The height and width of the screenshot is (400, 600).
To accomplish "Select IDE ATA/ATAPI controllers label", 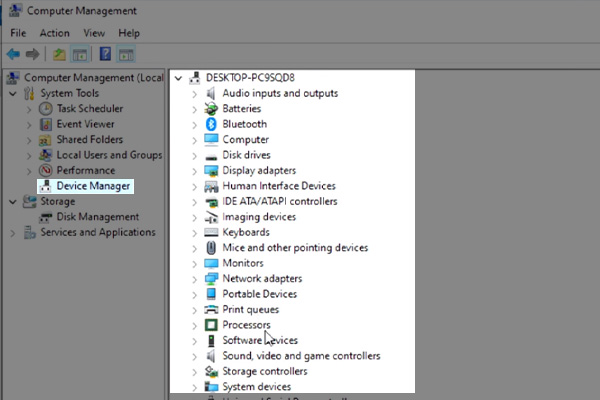I will coord(280,201).
